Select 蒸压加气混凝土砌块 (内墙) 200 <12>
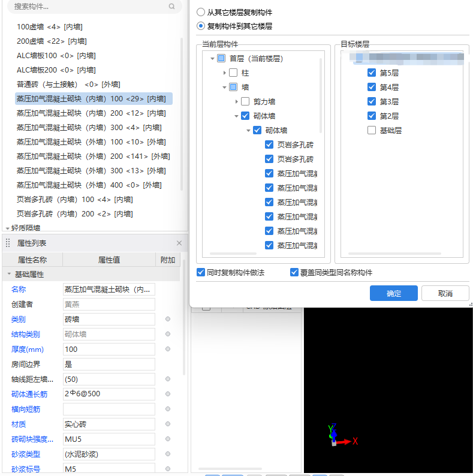473x476 pixels. pyautogui.click(x=91, y=113)
